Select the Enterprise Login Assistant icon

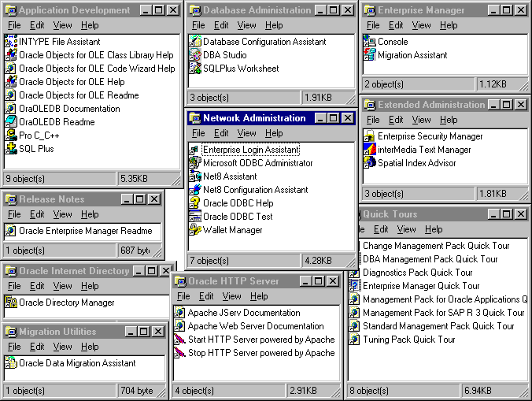(x=195, y=150)
